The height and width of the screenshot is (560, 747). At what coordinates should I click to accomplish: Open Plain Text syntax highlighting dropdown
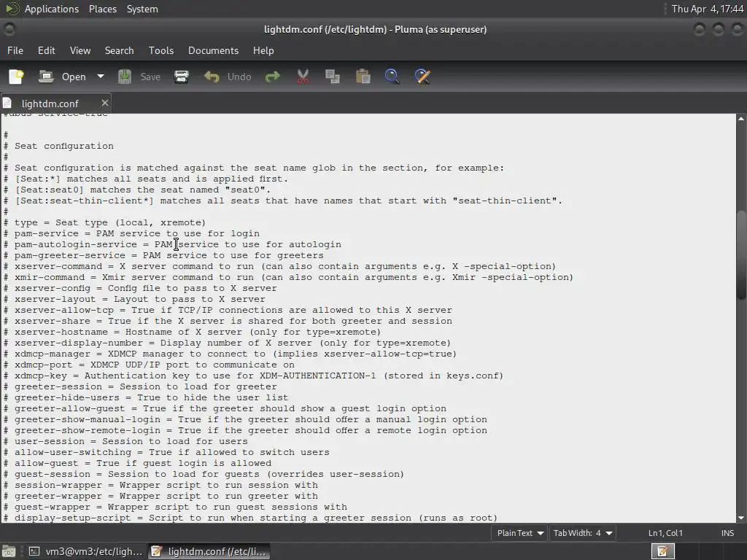pos(519,533)
